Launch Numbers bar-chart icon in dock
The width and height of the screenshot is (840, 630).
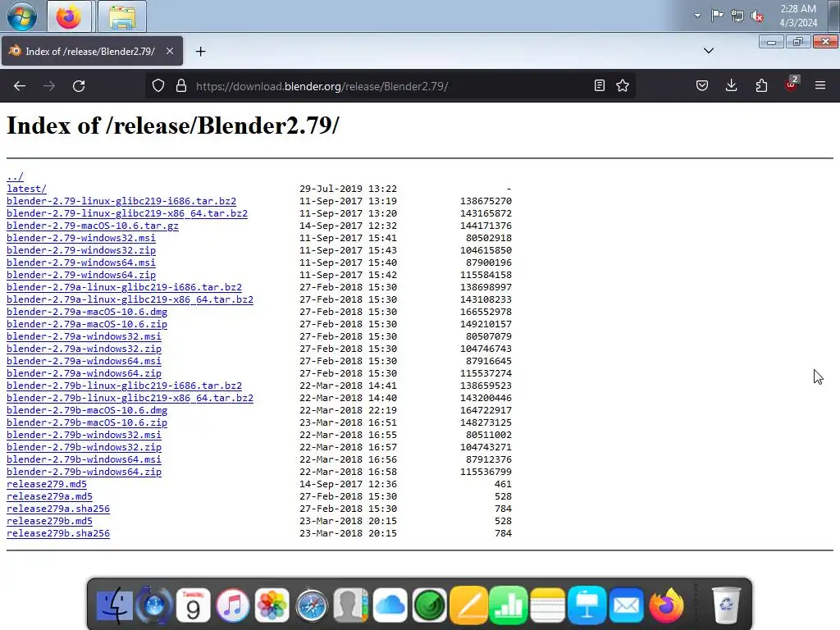[x=509, y=606]
